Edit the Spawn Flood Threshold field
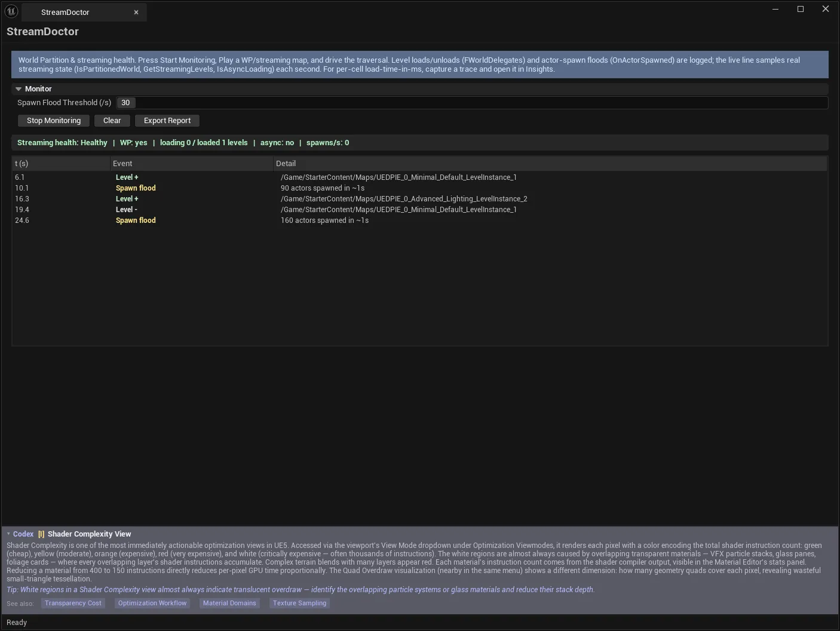 pos(472,103)
